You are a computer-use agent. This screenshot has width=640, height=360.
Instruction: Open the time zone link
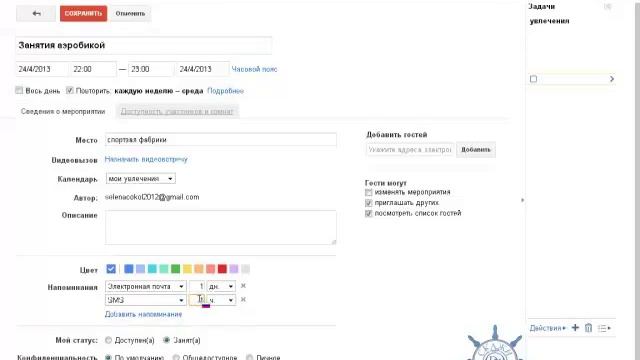click(x=254, y=69)
